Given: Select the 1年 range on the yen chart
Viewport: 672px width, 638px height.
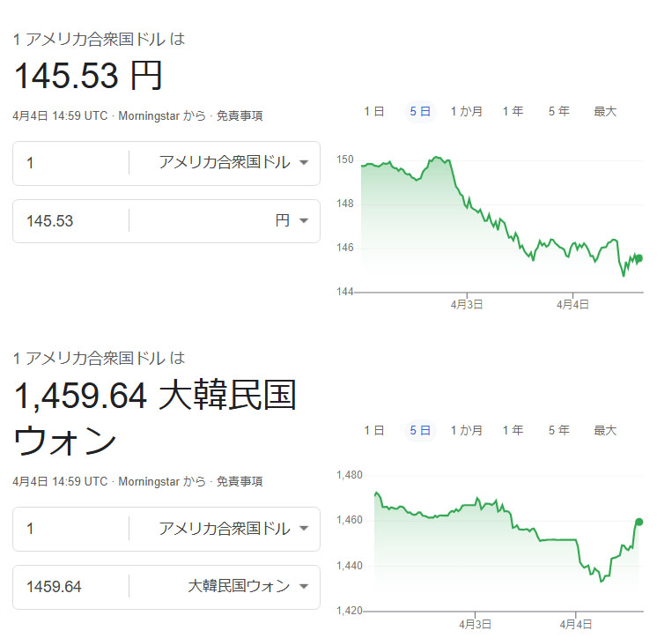Looking at the screenshot, I should (x=513, y=112).
